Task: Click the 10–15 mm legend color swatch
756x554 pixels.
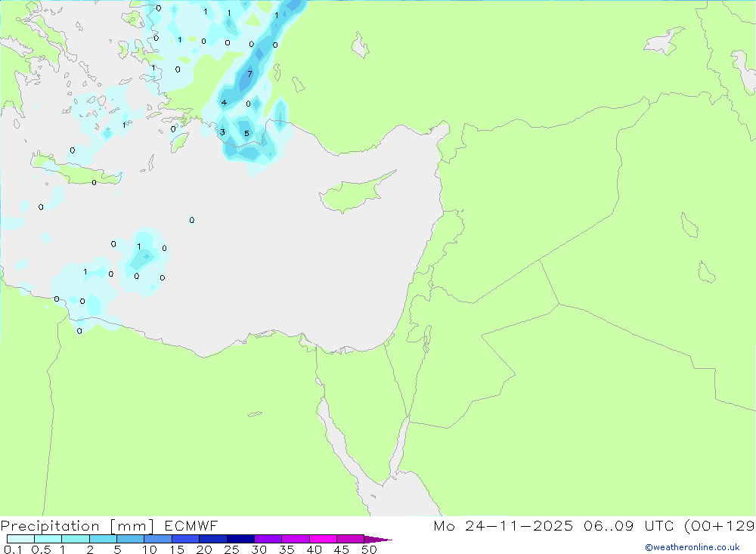Action: pyautogui.click(x=158, y=539)
